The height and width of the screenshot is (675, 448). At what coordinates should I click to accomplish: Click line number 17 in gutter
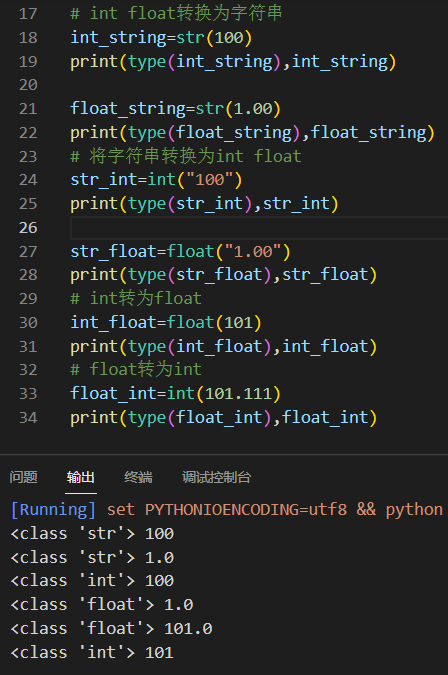pyautogui.click(x=28, y=14)
